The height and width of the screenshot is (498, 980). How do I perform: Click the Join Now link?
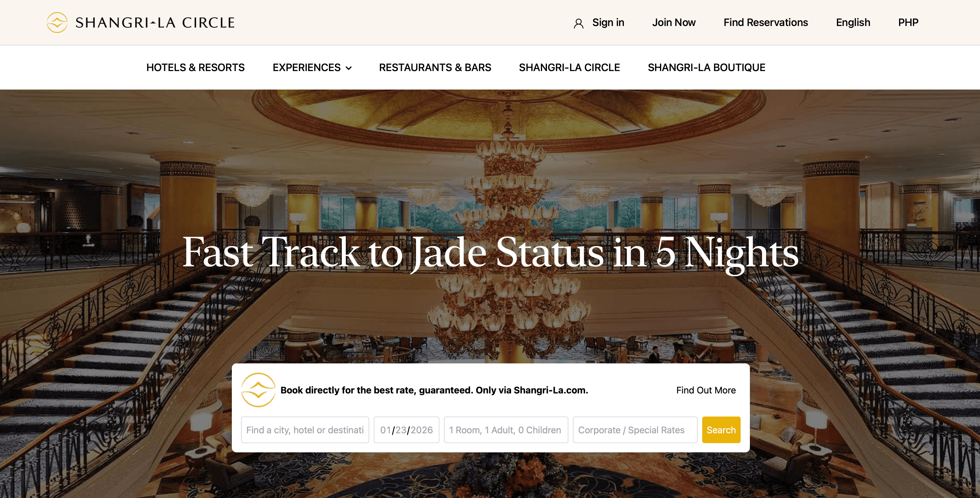674,23
